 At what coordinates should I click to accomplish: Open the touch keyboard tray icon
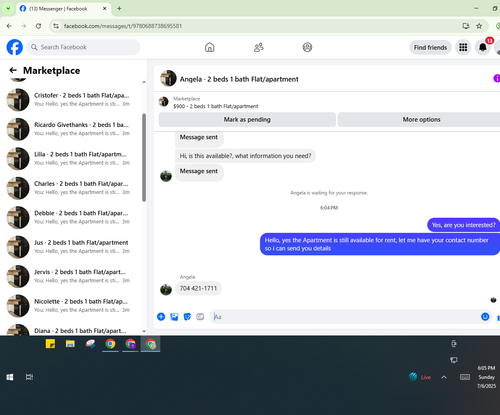[465, 377]
